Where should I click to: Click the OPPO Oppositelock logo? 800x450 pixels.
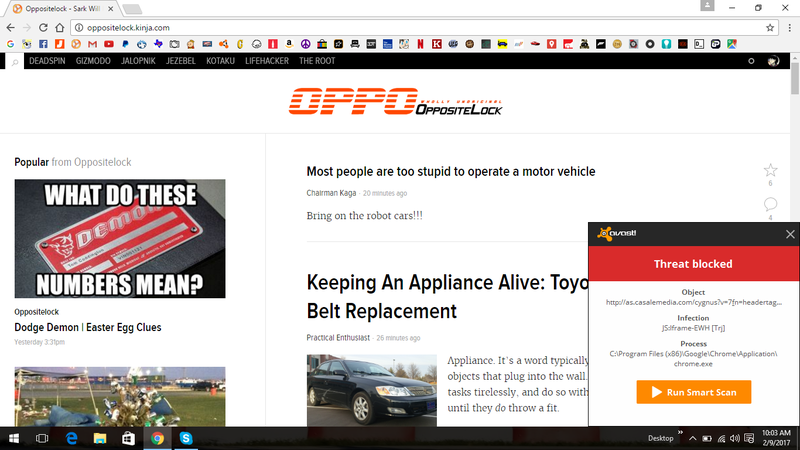(395, 101)
